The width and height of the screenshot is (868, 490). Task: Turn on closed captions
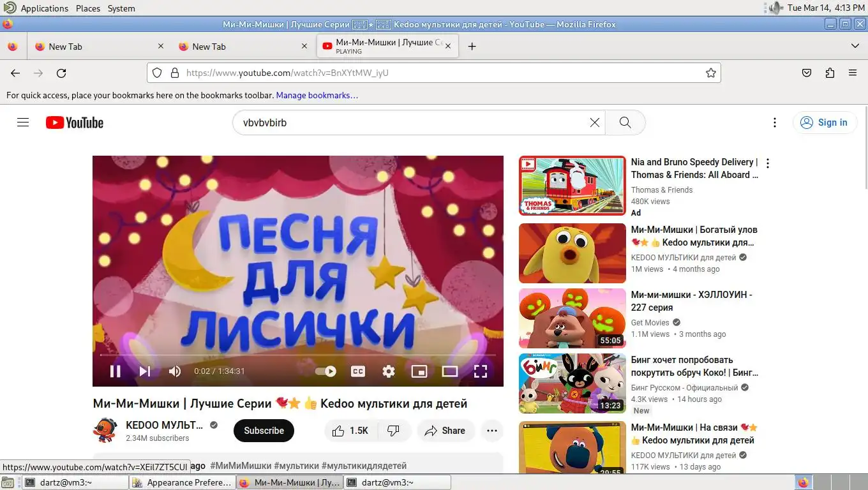pyautogui.click(x=358, y=371)
